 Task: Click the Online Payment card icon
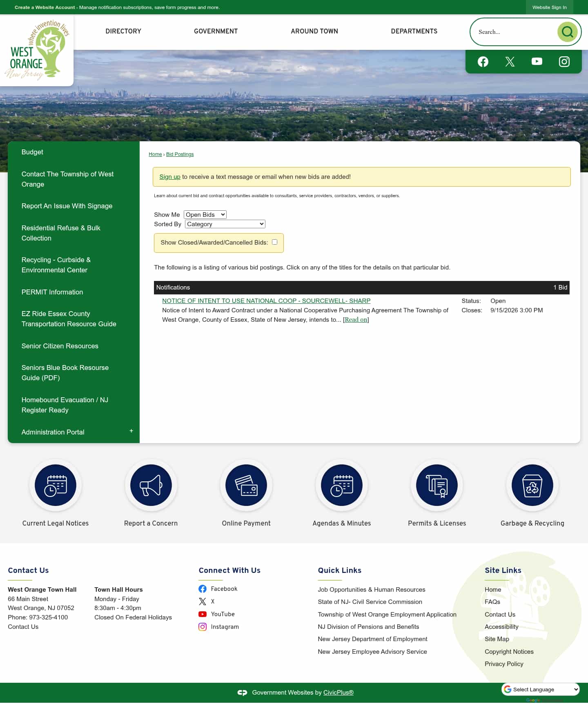click(246, 485)
